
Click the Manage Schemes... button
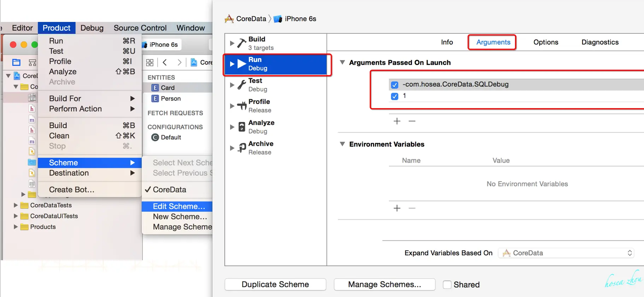click(385, 284)
